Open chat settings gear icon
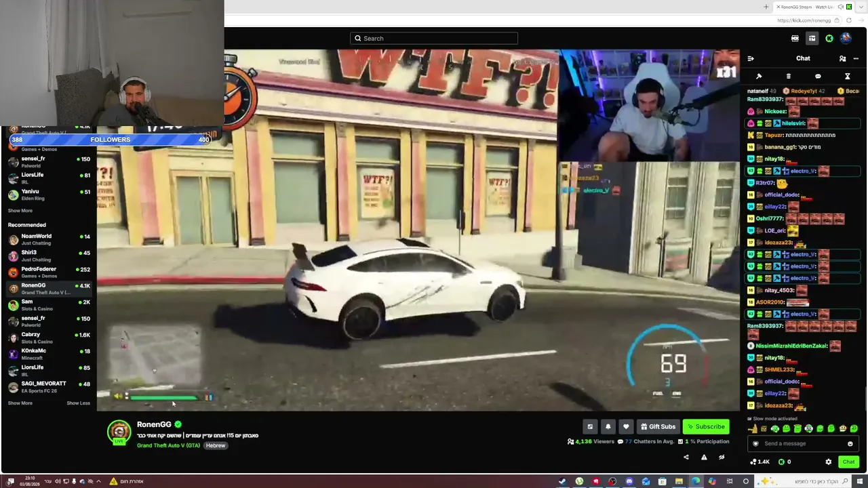The height and width of the screenshot is (488, 868). [x=828, y=462]
